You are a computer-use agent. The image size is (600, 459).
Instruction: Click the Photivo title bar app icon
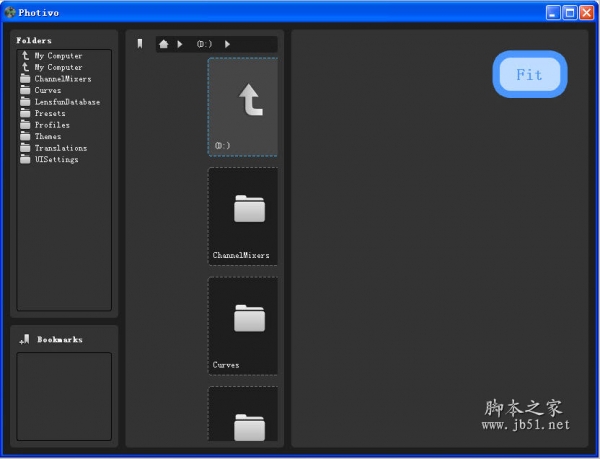(x=10, y=12)
